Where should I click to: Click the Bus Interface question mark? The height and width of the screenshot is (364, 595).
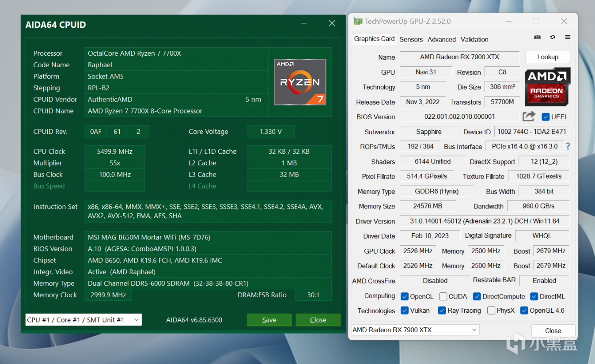pyautogui.click(x=568, y=146)
